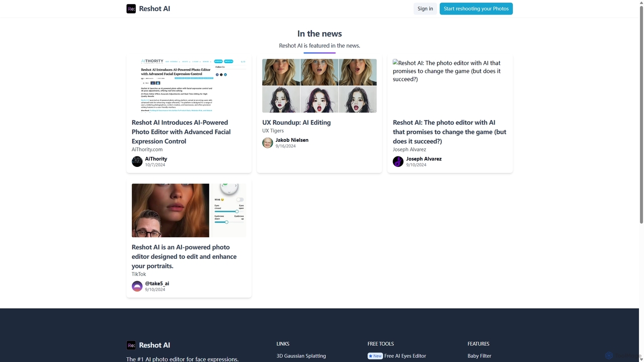Click the broken image in Joseph Alvarez card
This screenshot has width=644, height=362.
450,85
